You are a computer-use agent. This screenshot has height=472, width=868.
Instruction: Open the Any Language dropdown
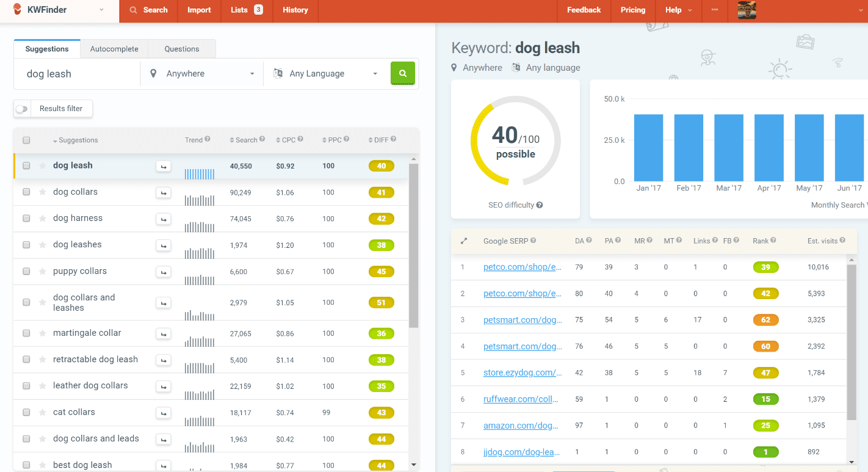coord(327,73)
